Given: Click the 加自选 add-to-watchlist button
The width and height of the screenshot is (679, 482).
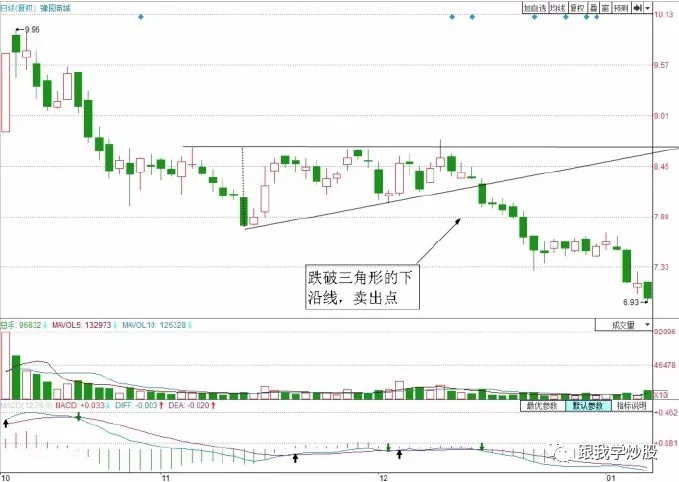Looking at the screenshot, I should 535,8.
